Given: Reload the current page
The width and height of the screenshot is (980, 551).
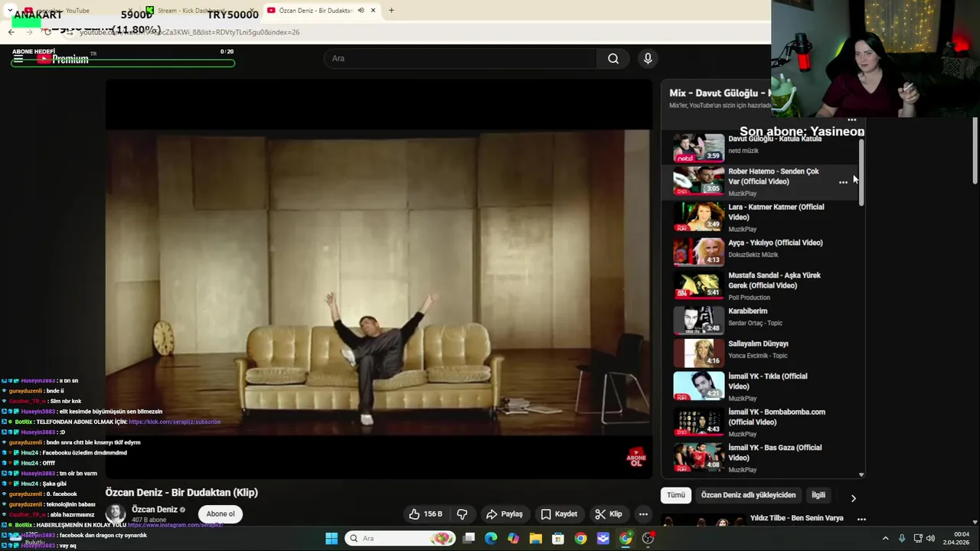Looking at the screenshot, I should tap(47, 32).
